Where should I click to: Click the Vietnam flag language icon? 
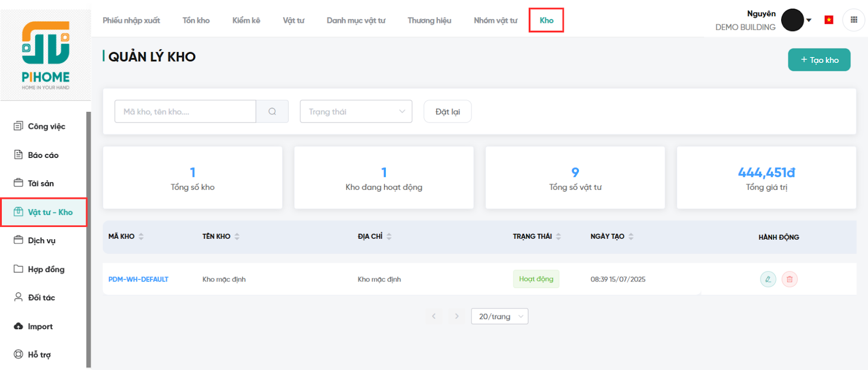click(x=828, y=20)
